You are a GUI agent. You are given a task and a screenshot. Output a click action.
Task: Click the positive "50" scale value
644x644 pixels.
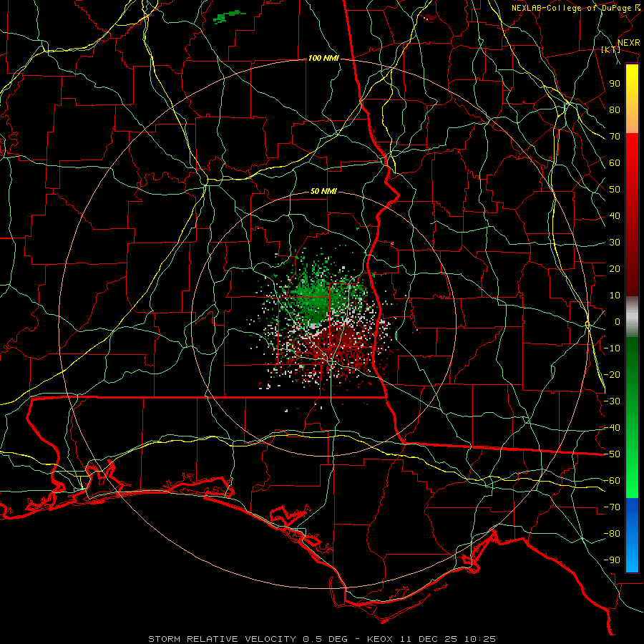[x=615, y=190]
